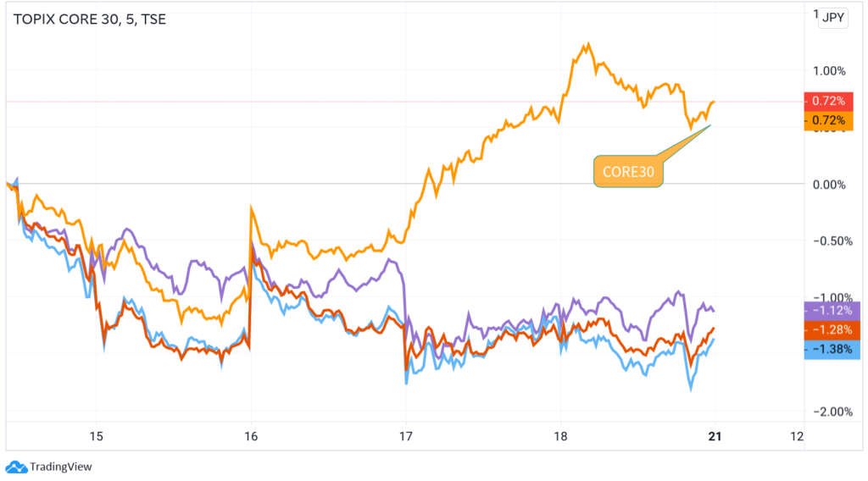Click the bold 21 date label
Screen dimensions: 868x481
(715, 436)
